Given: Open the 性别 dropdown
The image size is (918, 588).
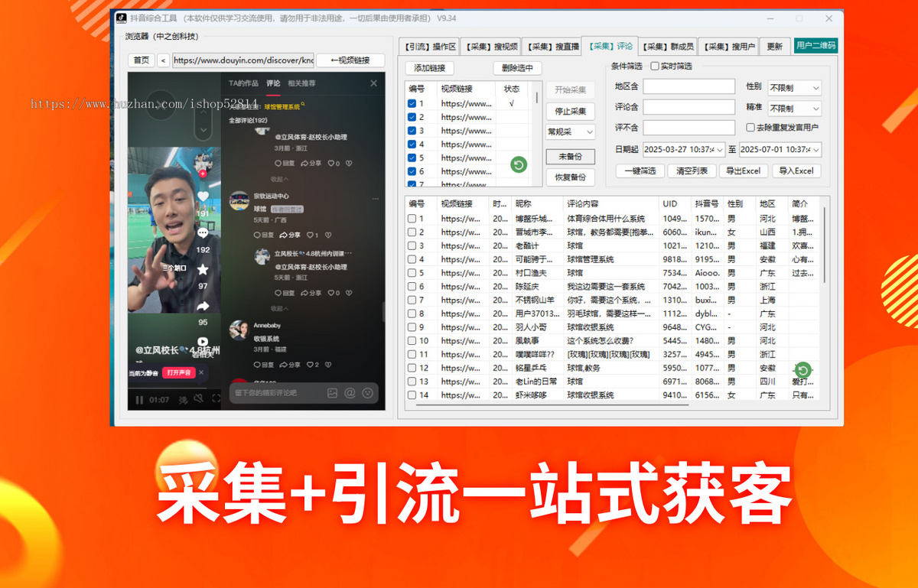Looking at the screenshot, I should (795, 88).
